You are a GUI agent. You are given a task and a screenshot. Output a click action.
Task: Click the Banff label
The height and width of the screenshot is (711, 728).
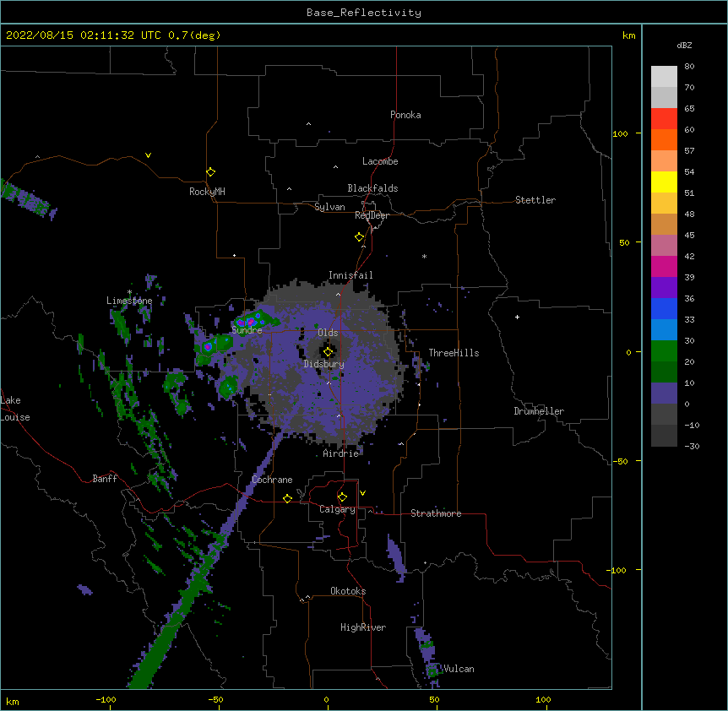point(105,479)
